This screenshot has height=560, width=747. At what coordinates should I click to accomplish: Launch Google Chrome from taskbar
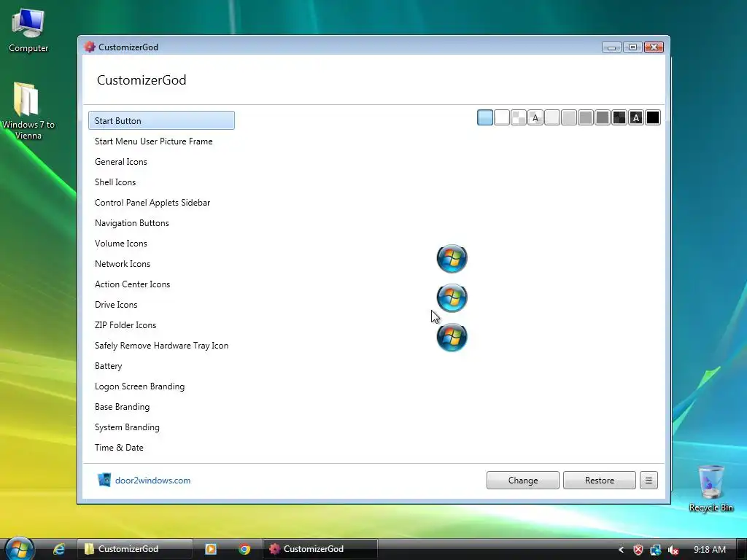(x=244, y=549)
